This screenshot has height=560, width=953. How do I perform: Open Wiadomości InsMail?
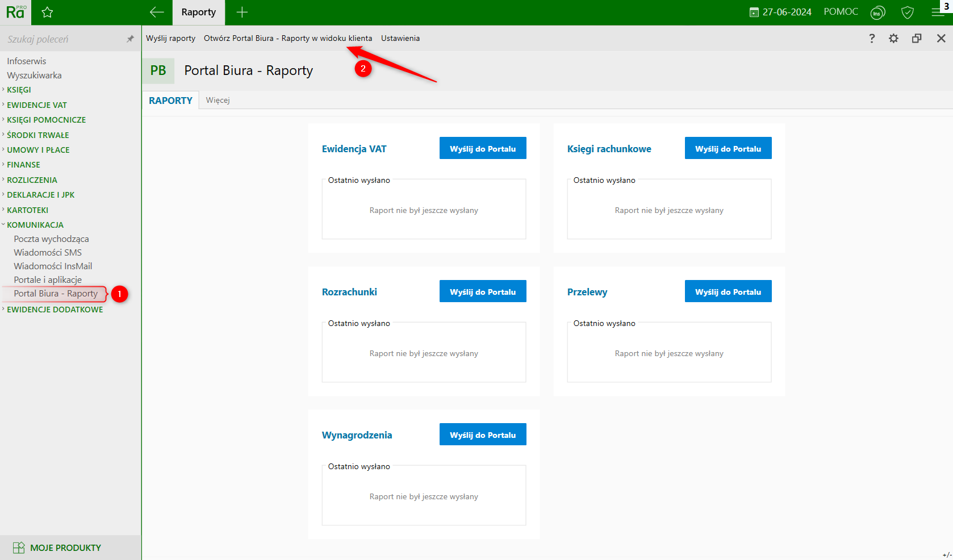pyautogui.click(x=53, y=266)
